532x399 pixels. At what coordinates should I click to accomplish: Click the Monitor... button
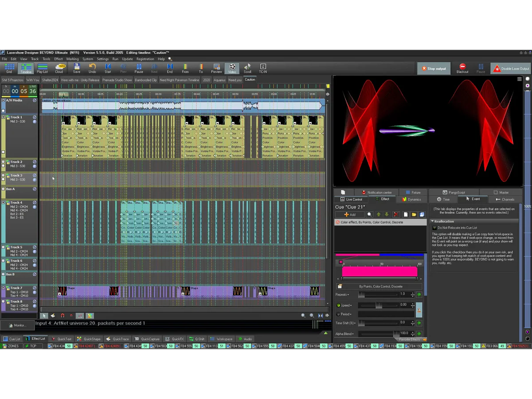tap(17, 325)
